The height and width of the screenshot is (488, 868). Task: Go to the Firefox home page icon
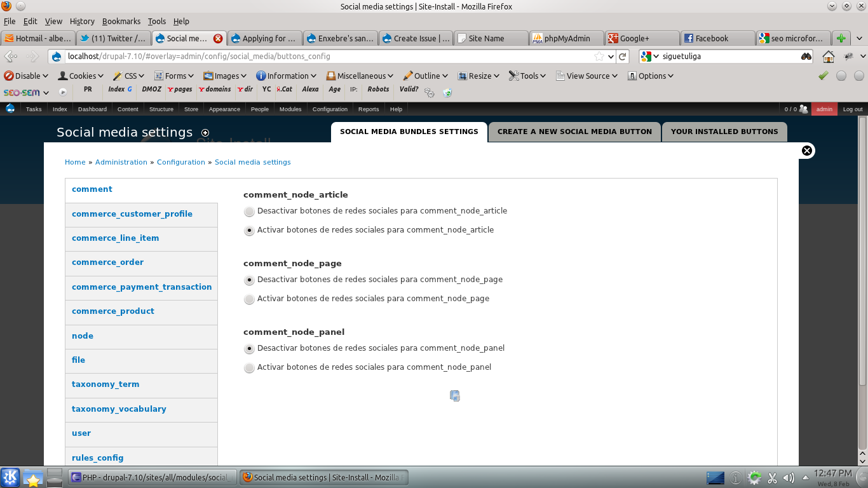829,57
